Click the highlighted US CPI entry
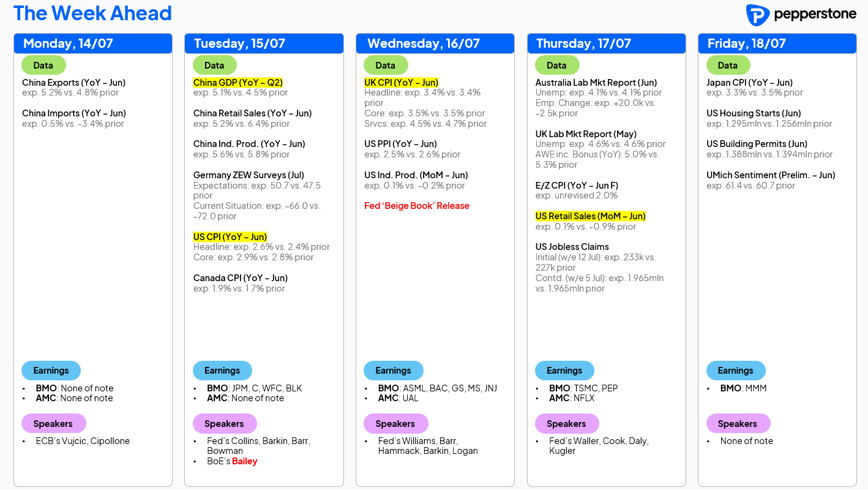 pyautogui.click(x=230, y=237)
